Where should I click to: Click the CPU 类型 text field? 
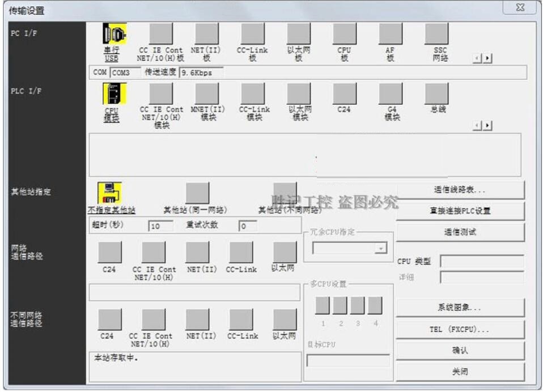click(x=482, y=261)
